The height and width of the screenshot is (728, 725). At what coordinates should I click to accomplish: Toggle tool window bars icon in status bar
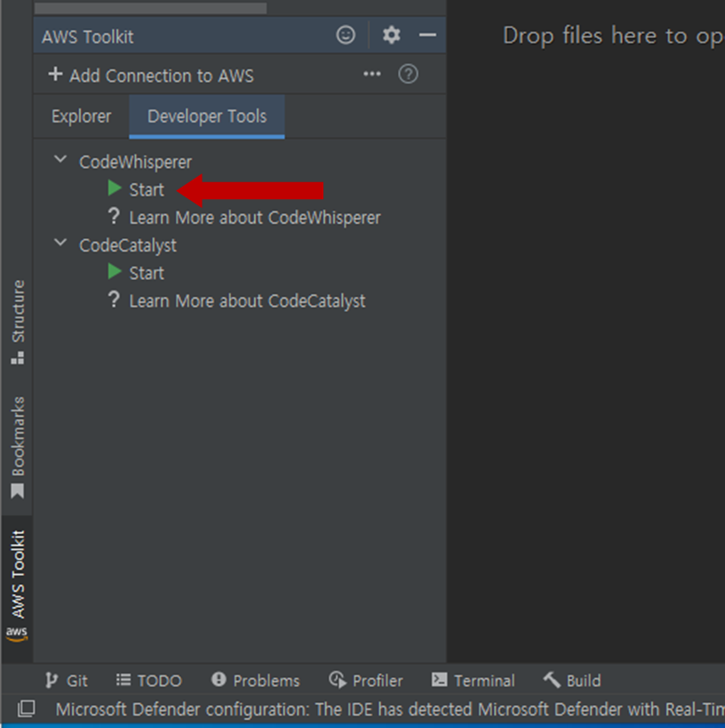(26, 708)
